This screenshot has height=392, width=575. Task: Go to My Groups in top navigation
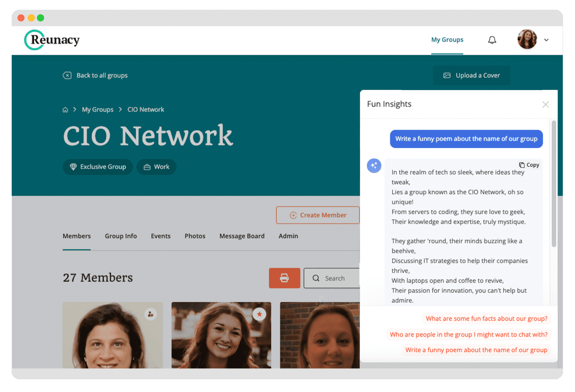tap(447, 40)
